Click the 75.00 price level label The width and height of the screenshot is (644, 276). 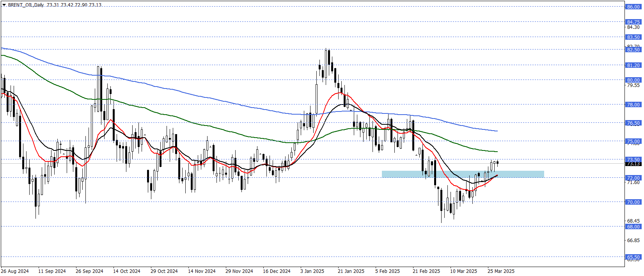point(633,142)
